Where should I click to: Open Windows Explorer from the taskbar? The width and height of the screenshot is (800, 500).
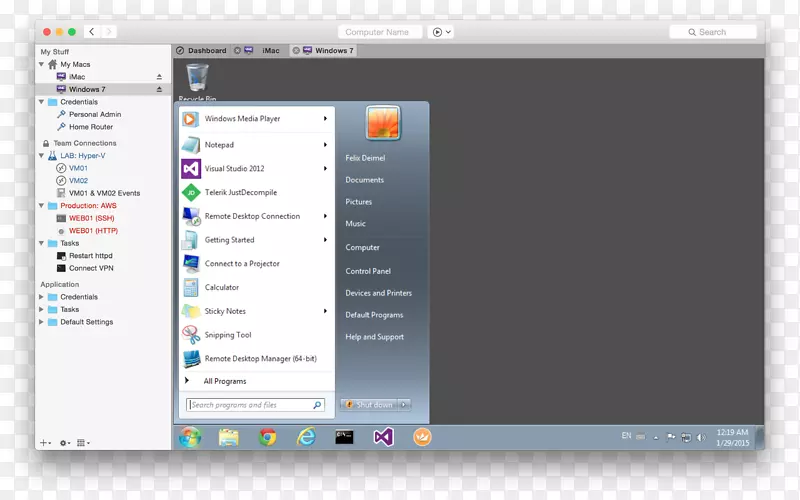(229, 437)
